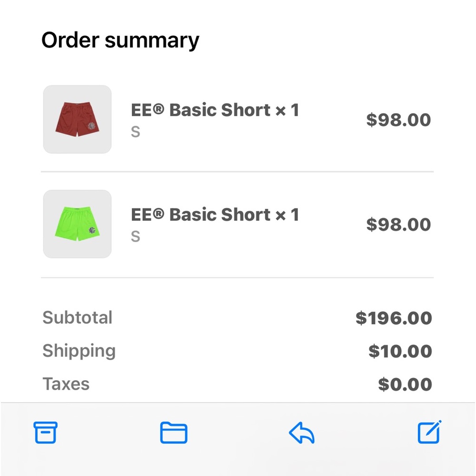The height and width of the screenshot is (476, 476).
Task: Open the Move to Folder icon
Action: 173,433
